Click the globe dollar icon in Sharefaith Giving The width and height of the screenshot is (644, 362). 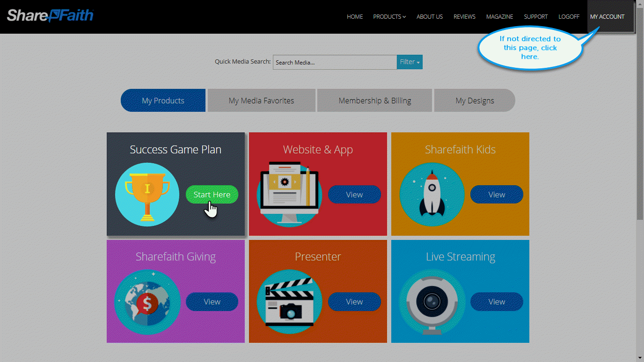[x=147, y=302]
